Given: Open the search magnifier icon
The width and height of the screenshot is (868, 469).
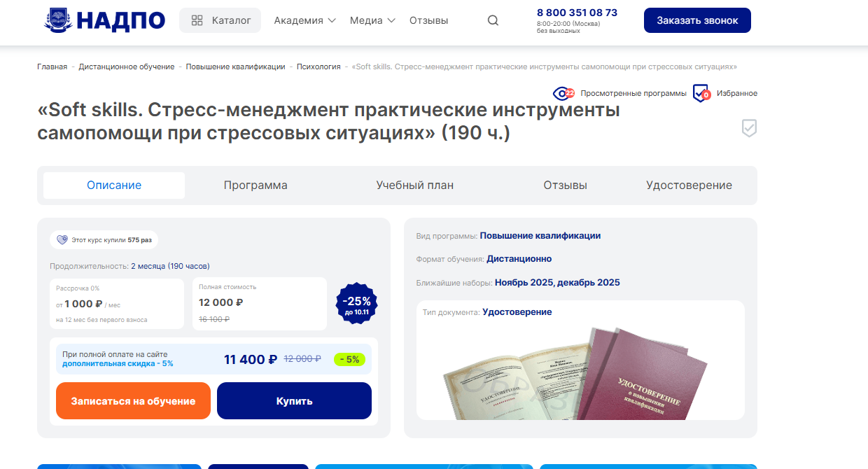Looking at the screenshot, I should click(493, 20).
